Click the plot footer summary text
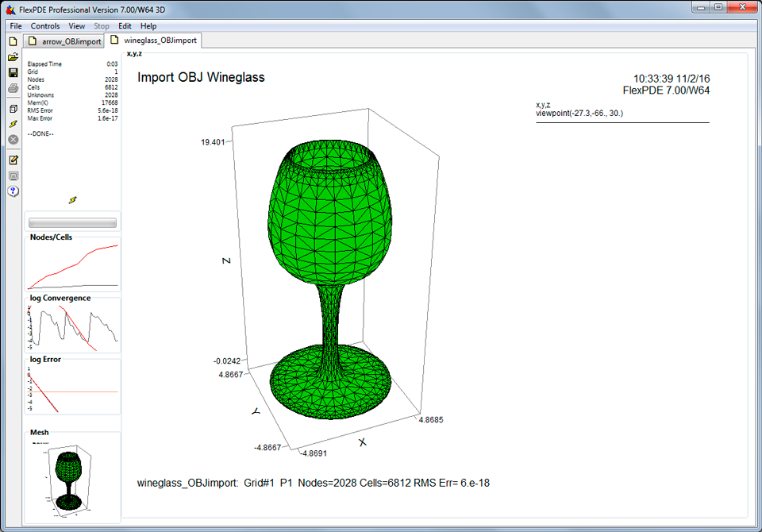This screenshot has height=532, width=762. [314, 483]
